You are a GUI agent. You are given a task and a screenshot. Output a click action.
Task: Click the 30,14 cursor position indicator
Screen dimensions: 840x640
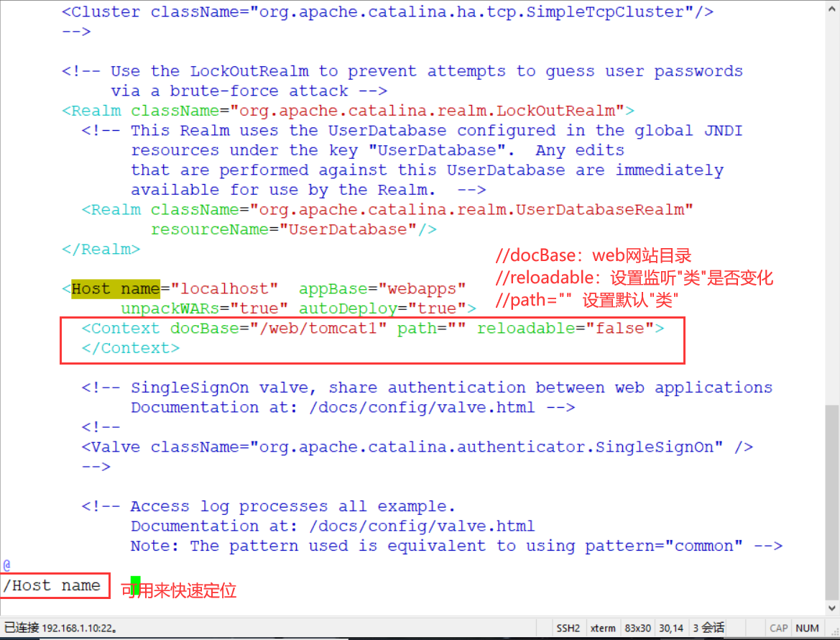pyautogui.click(x=670, y=628)
